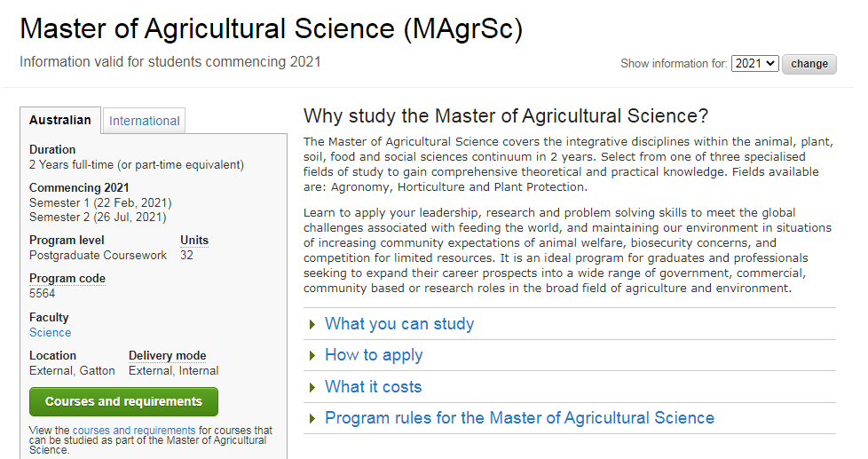Switch to the International tab
The height and width of the screenshot is (459, 868).
(144, 121)
